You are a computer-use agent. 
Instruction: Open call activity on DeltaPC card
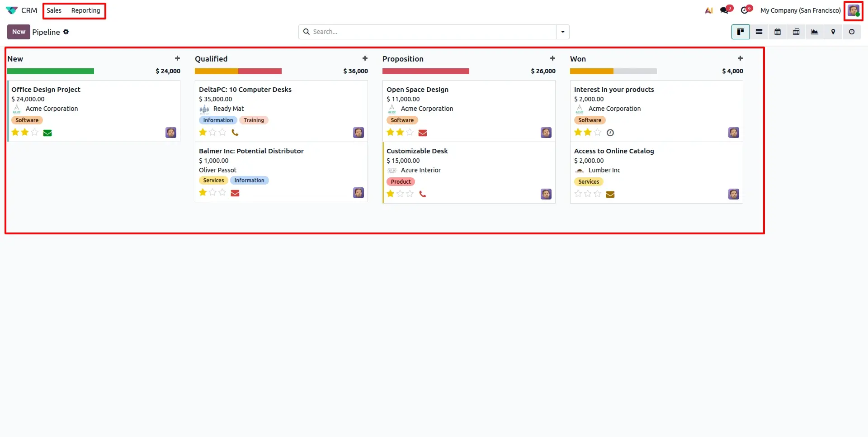[x=235, y=133]
